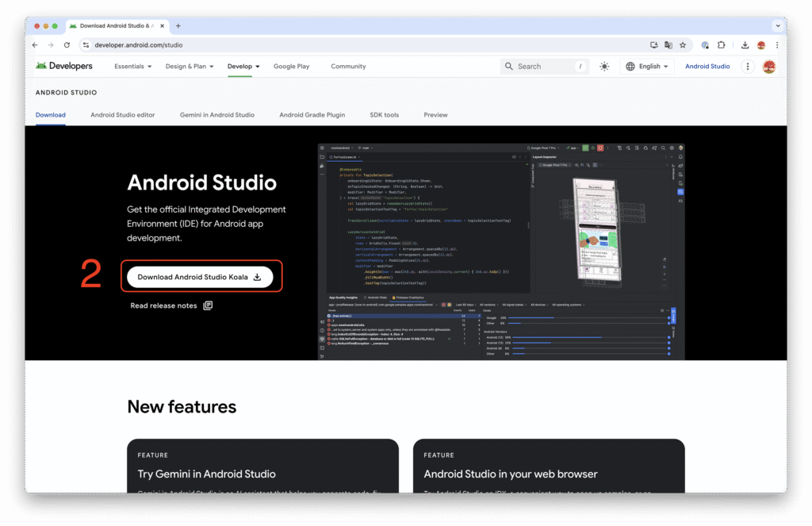Switch to the Android Studio editor tab
Screen dimensions: 812x526
coord(123,115)
